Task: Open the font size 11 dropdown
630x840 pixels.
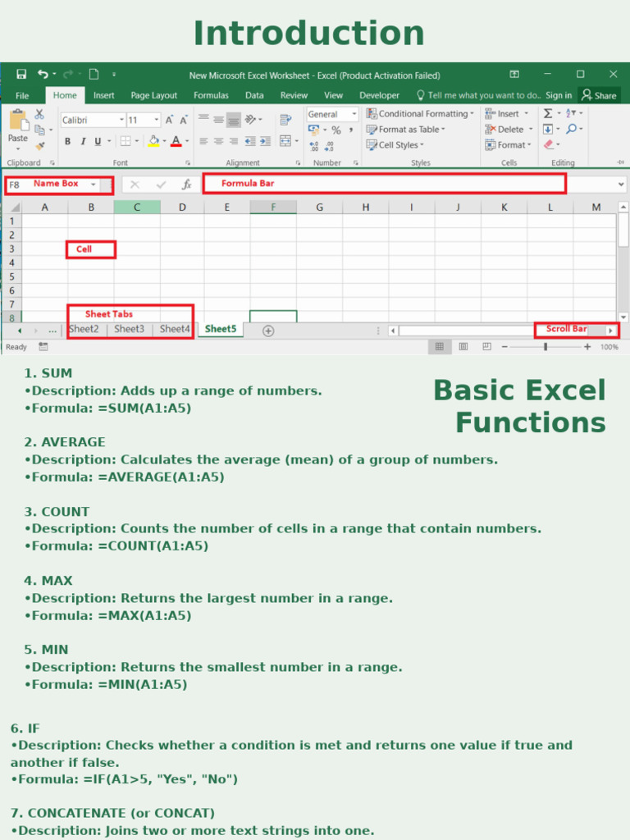Action: tap(157, 120)
